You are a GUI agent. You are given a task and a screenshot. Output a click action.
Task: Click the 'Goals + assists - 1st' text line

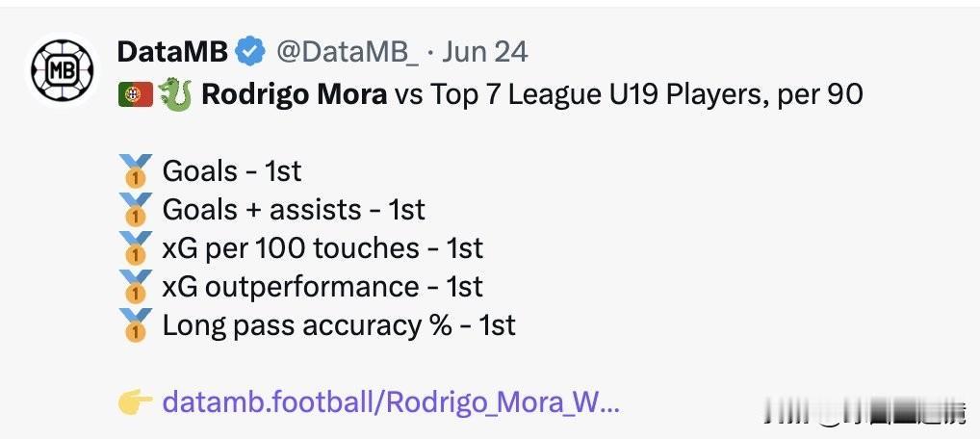tap(294, 210)
